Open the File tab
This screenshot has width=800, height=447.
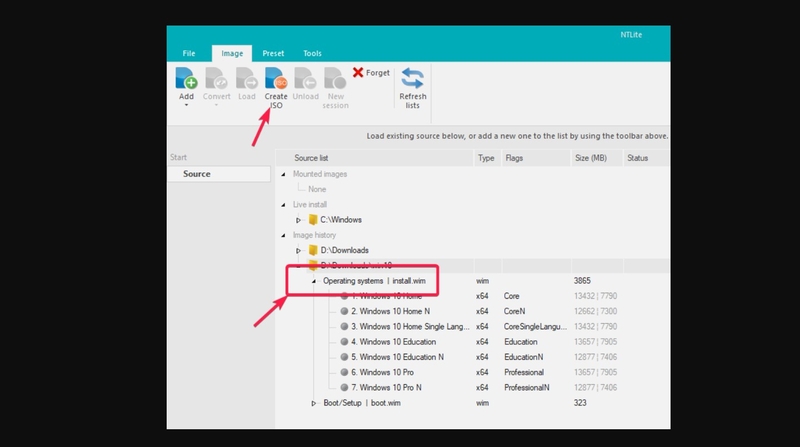189,53
